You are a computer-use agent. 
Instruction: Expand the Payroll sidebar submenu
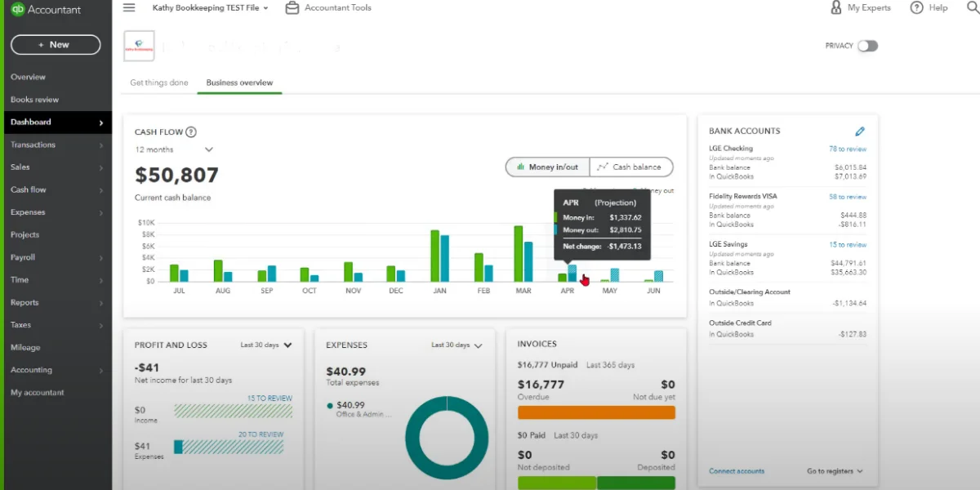101,257
